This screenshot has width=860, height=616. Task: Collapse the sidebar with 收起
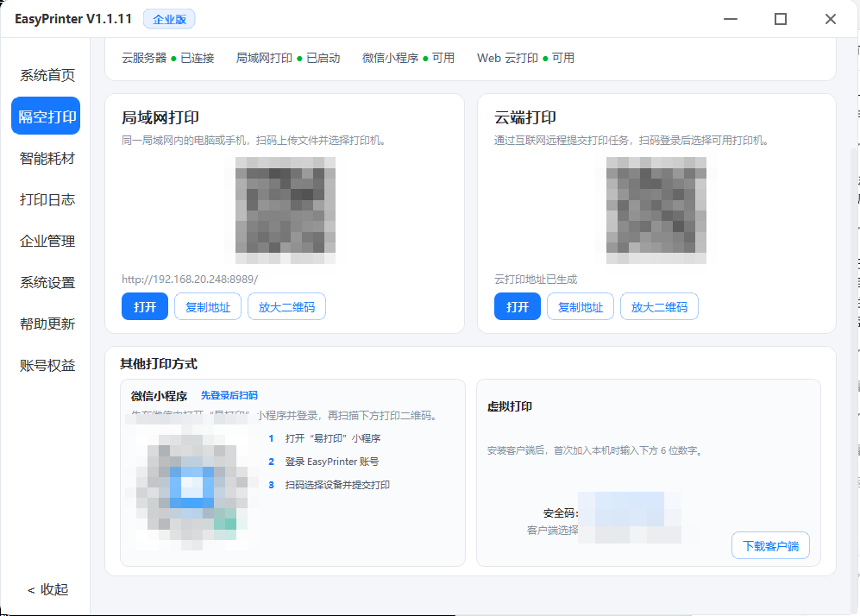(47, 589)
